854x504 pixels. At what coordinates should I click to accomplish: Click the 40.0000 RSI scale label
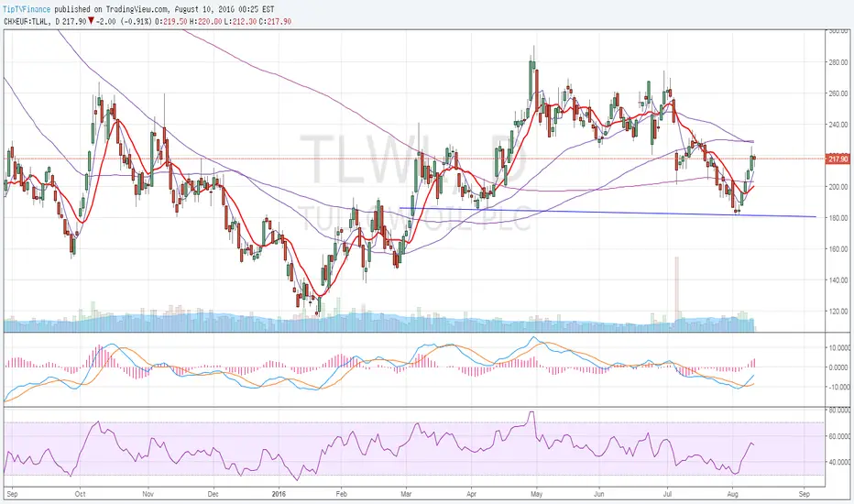coord(838,462)
